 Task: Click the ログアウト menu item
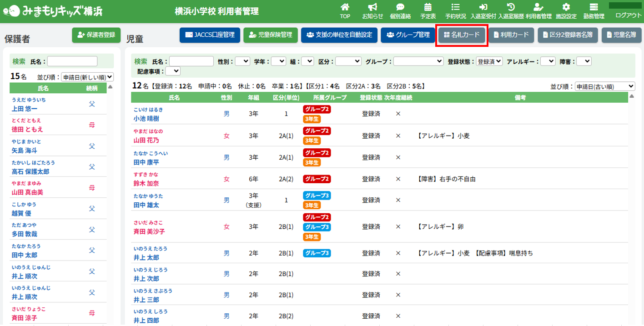(628, 15)
